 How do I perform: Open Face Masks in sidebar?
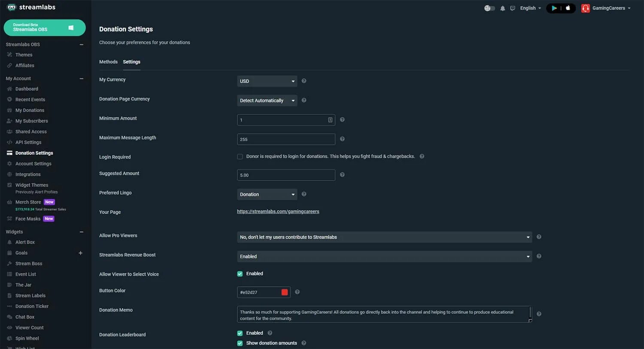[27, 219]
